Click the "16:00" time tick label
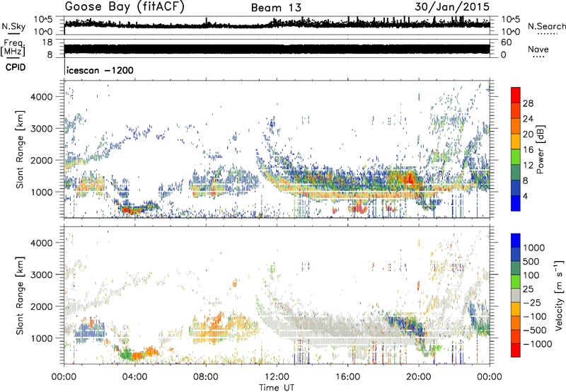The width and height of the screenshot is (566, 392). (x=347, y=377)
